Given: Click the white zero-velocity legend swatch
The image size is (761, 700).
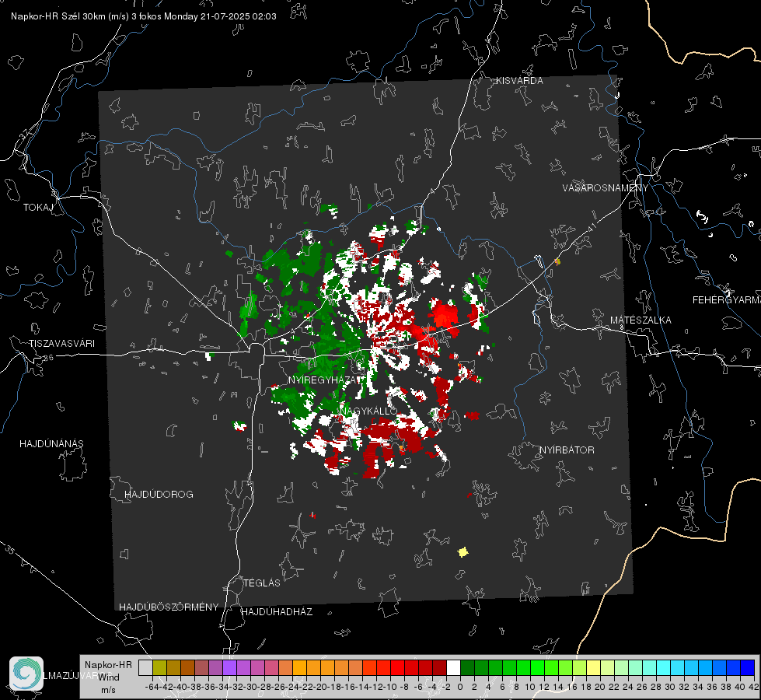Looking at the screenshot, I should click(x=453, y=667).
